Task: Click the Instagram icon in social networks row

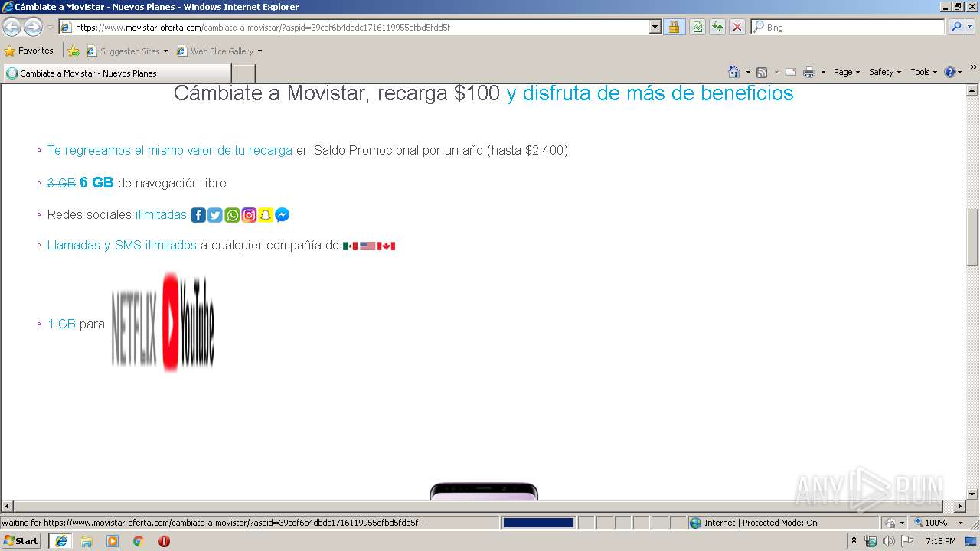Action: 249,215
